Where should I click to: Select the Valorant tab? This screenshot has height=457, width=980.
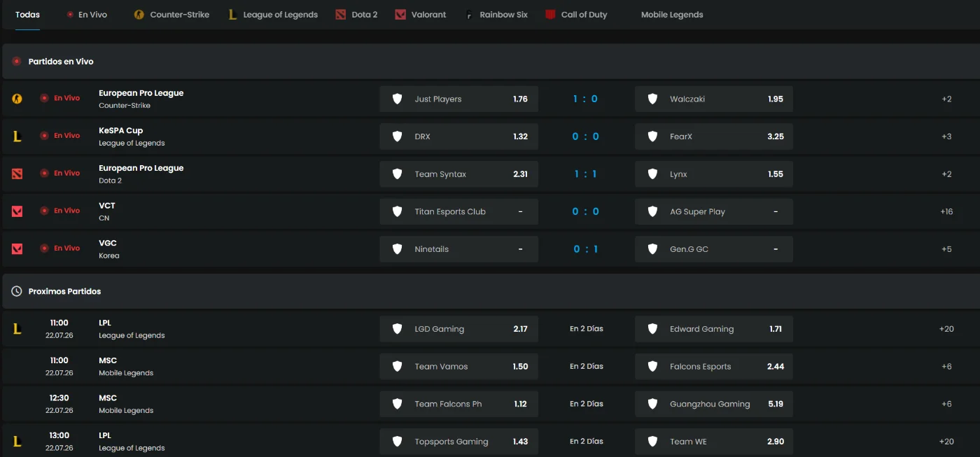click(x=421, y=15)
